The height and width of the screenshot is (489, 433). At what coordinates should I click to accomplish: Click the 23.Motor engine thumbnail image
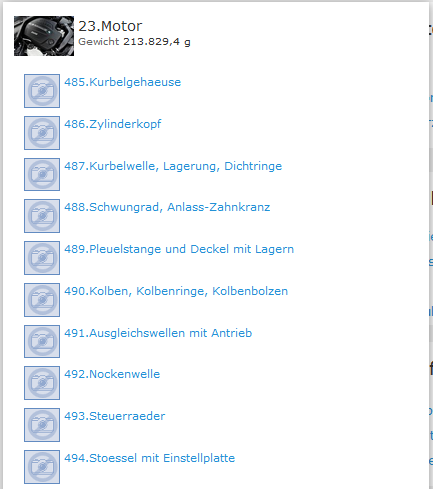coord(44,36)
